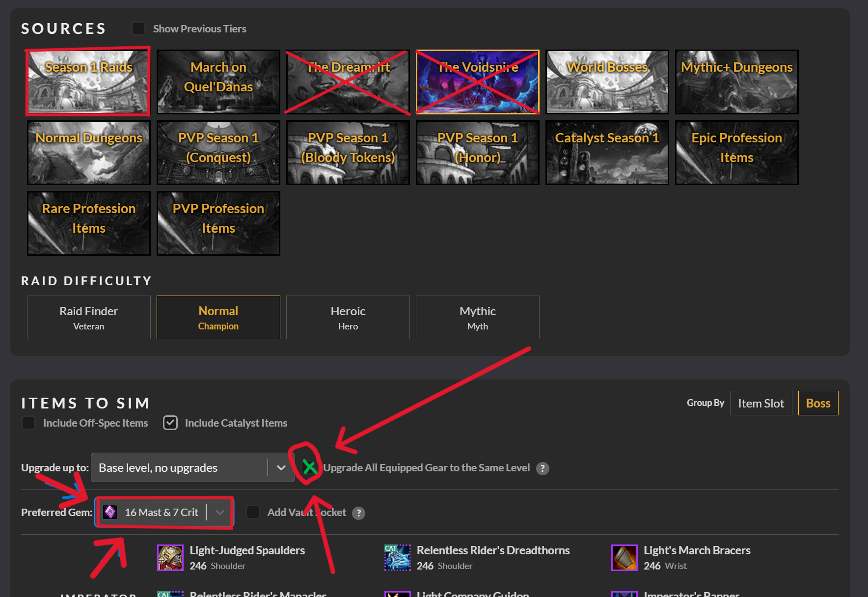Toggle Include Off-Spec Items checkbox
This screenshot has width=868, height=597.
(28, 423)
